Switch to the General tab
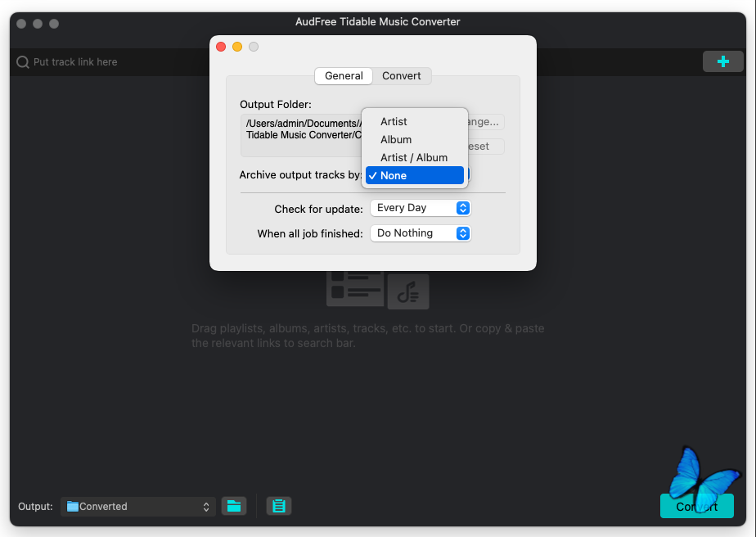This screenshot has width=756, height=537. coord(344,75)
